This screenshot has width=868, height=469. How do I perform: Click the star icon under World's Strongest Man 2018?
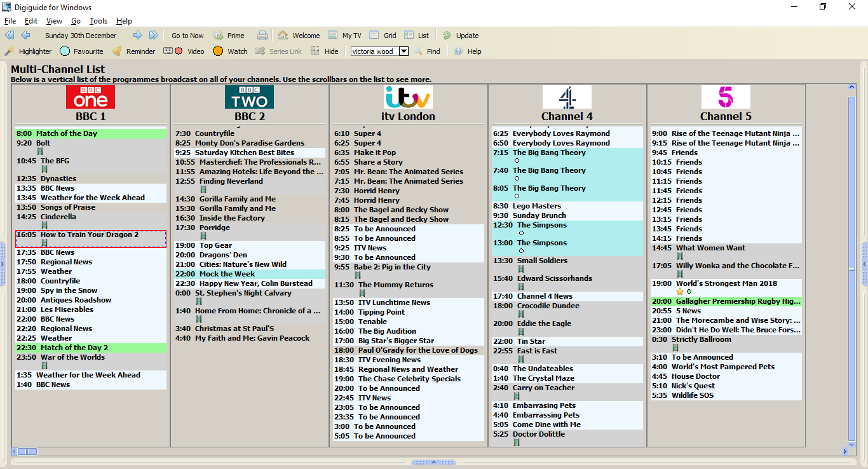pos(680,292)
